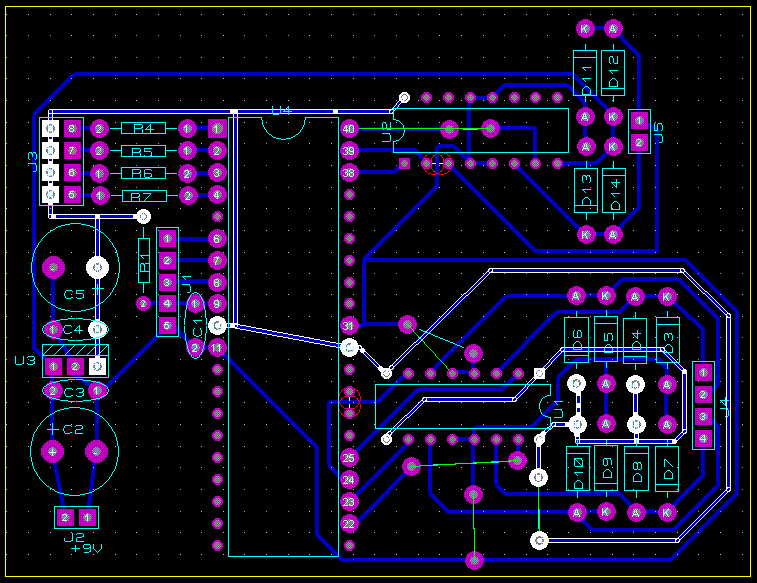Image resolution: width=757 pixels, height=583 pixels.
Task: Click pad 5 of J1 header
Action: [167, 326]
